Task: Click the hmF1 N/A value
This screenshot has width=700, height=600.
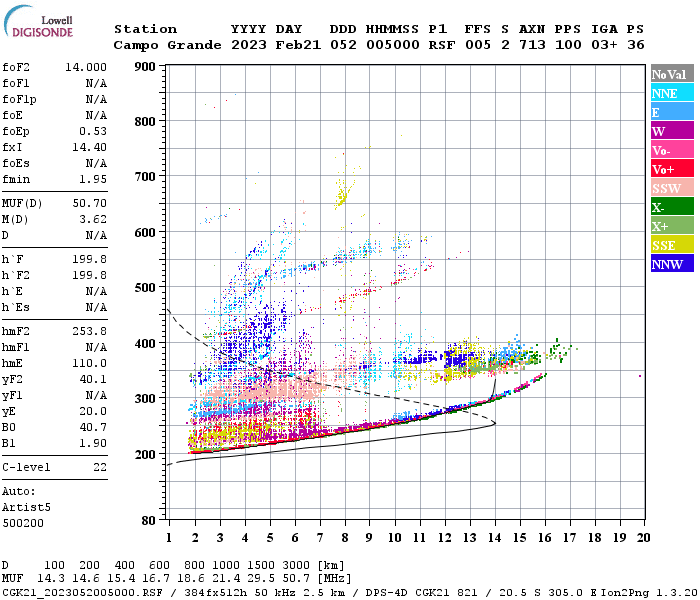Action: click(96, 347)
